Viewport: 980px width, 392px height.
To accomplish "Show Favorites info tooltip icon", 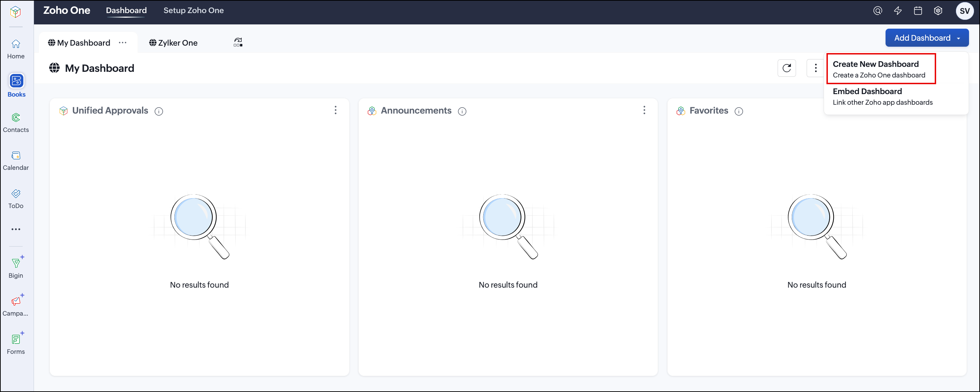I will pyautogui.click(x=738, y=111).
